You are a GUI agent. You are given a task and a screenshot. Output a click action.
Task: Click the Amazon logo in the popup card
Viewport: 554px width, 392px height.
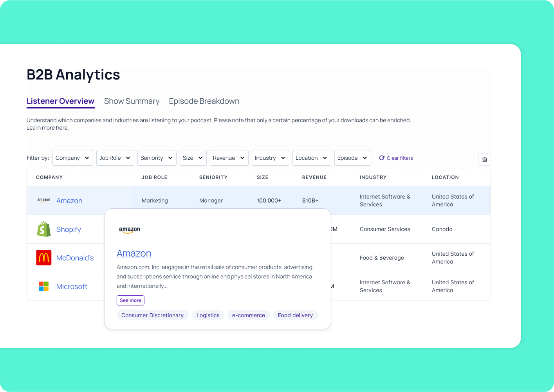click(130, 230)
